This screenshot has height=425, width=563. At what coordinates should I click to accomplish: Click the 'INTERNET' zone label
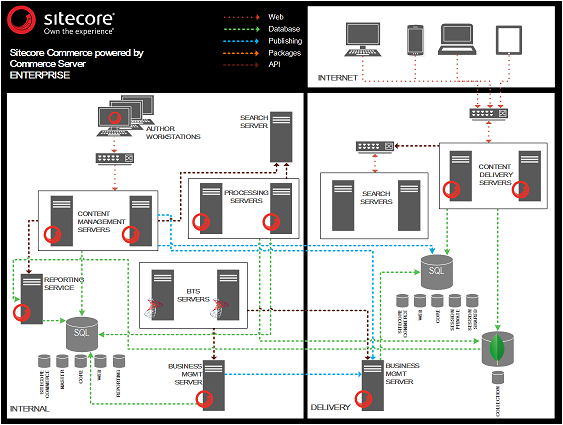tap(338, 78)
